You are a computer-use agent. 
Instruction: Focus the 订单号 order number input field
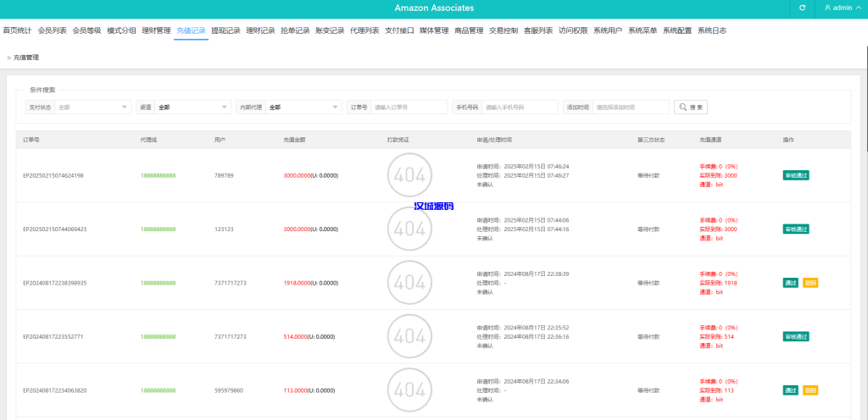[409, 108]
